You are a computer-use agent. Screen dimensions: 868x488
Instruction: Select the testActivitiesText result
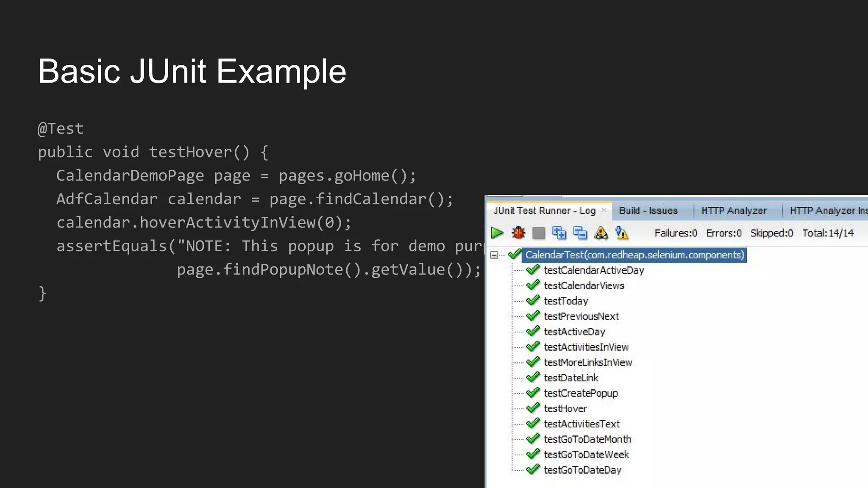[x=581, y=424]
